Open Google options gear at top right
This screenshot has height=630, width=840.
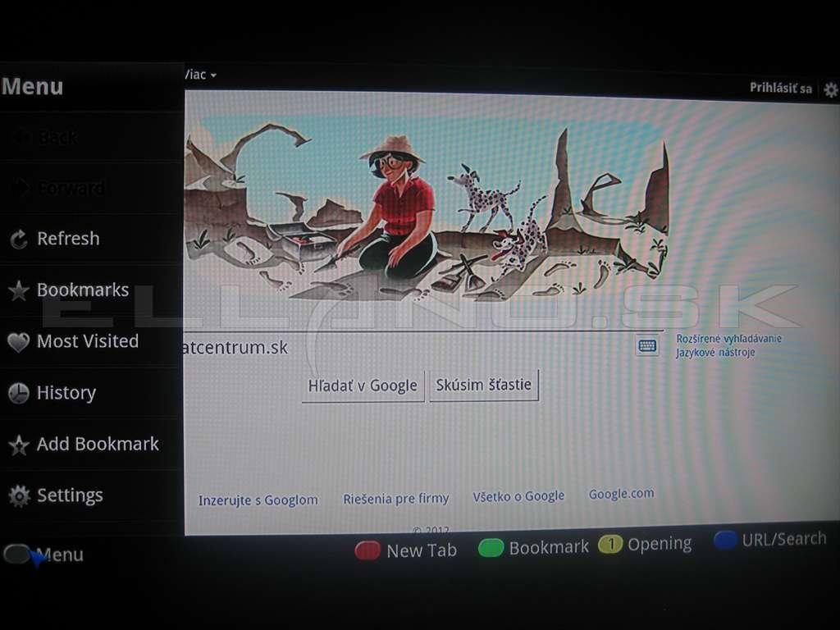[x=830, y=89]
